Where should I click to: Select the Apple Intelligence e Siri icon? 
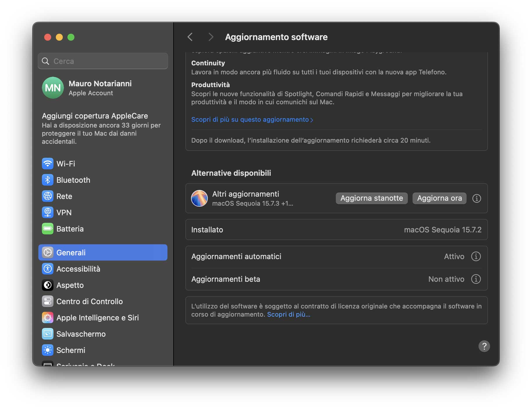coord(48,317)
